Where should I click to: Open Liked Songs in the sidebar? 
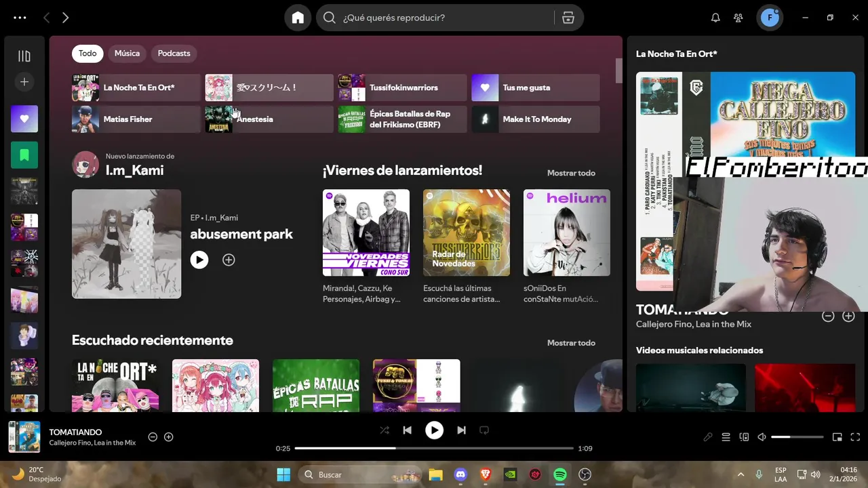coord(24,119)
